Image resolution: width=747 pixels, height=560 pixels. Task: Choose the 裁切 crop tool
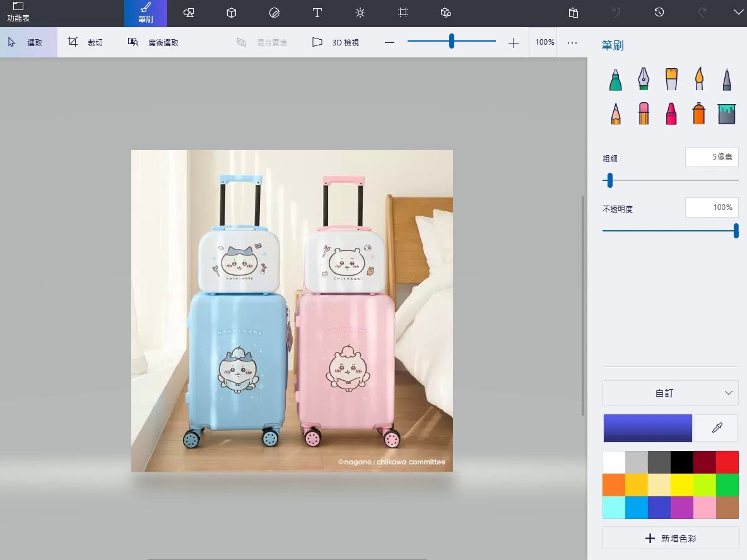pos(85,42)
